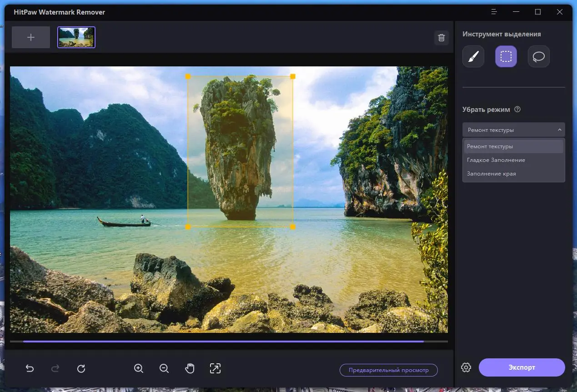This screenshot has width=577, height=392.
Task: Click the 'Предварительный просмотр' button
Action: pyautogui.click(x=389, y=370)
